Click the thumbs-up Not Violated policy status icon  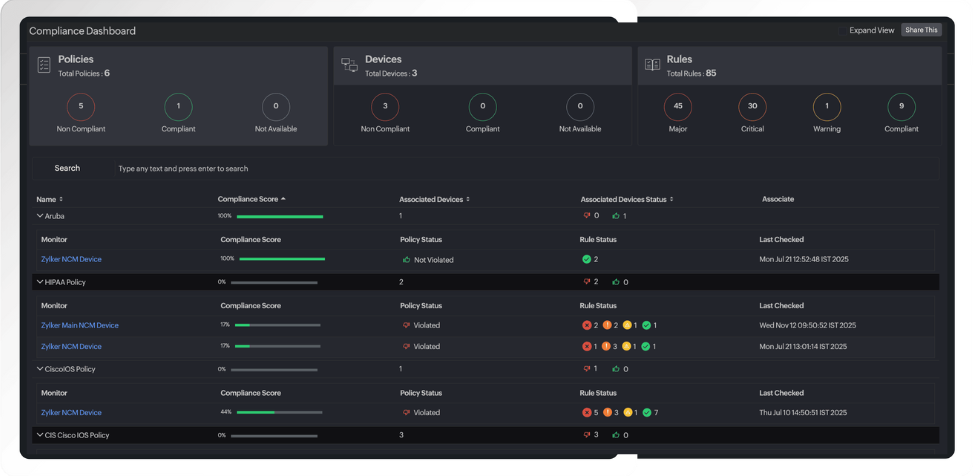click(x=406, y=260)
